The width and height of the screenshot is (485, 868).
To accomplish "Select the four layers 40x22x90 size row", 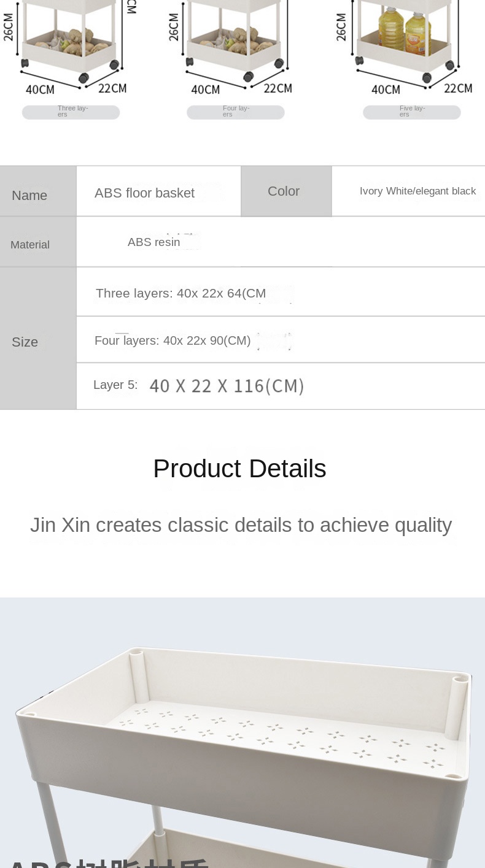I will (x=173, y=340).
